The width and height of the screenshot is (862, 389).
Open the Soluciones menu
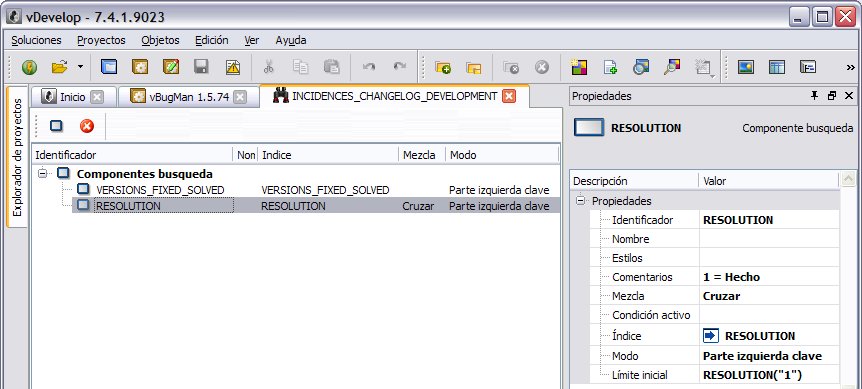[x=36, y=40]
